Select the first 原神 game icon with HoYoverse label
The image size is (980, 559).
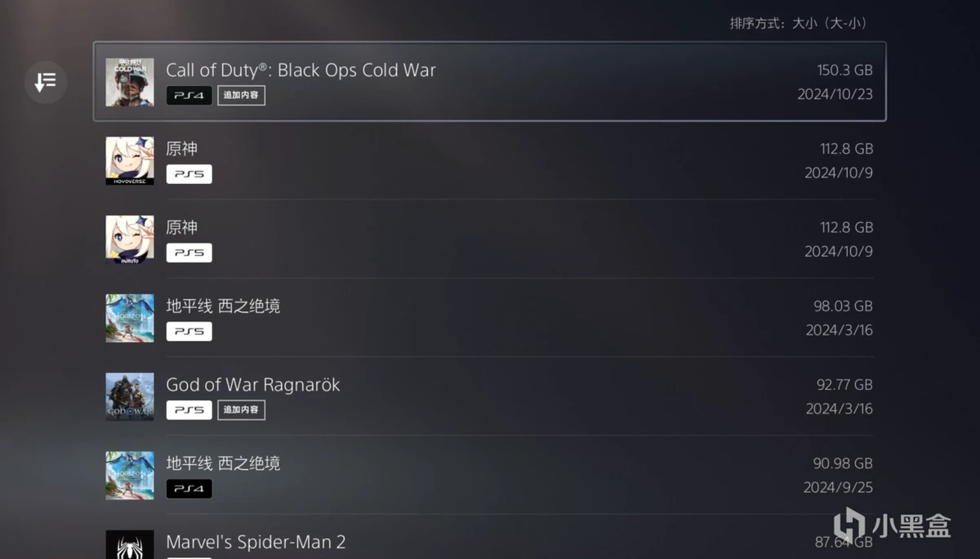(x=130, y=160)
